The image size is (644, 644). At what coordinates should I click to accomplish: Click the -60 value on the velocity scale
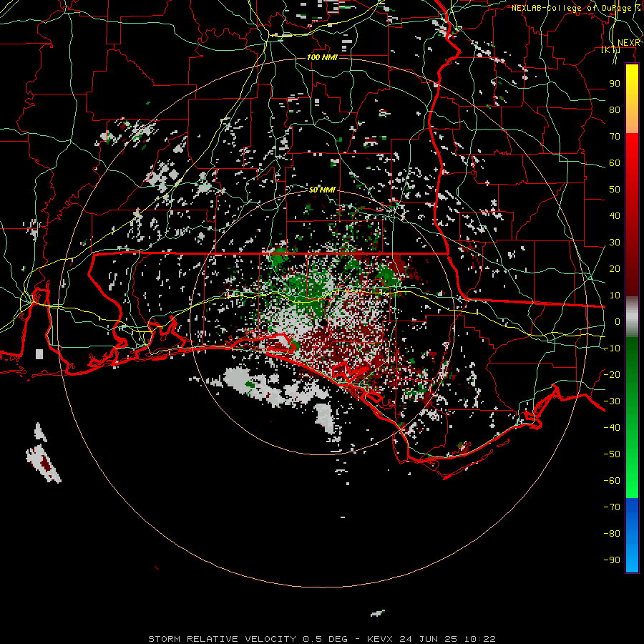[x=612, y=481]
